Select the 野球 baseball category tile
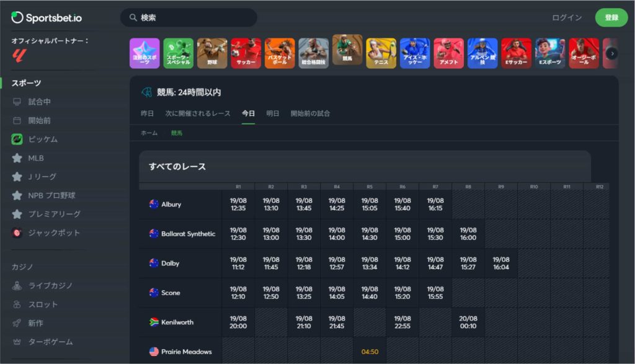635x364 pixels. pyautogui.click(x=212, y=53)
